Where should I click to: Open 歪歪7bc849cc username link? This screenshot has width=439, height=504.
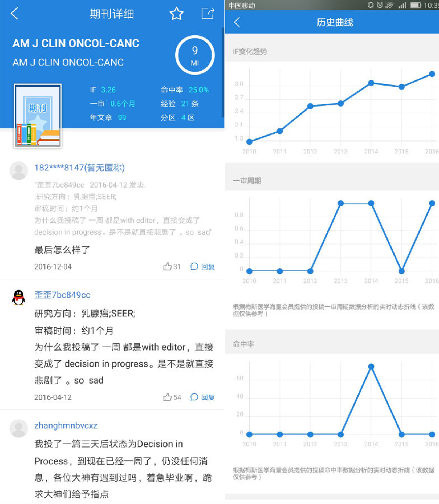[x=62, y=295]
